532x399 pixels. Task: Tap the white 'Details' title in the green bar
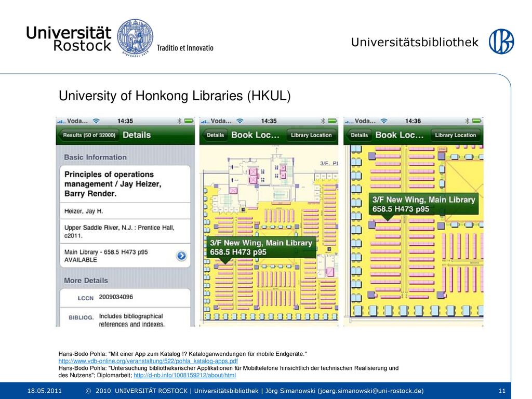point(137,135)
